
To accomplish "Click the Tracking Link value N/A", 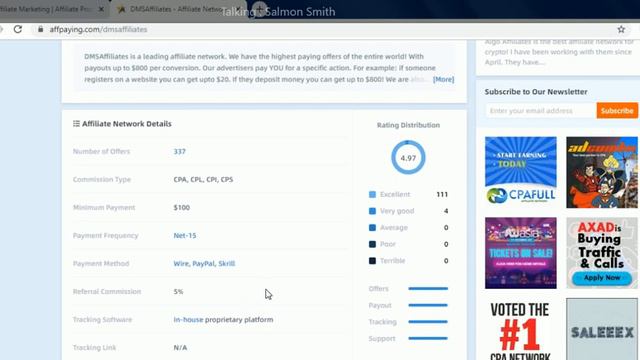I will [x=180, y=348].
